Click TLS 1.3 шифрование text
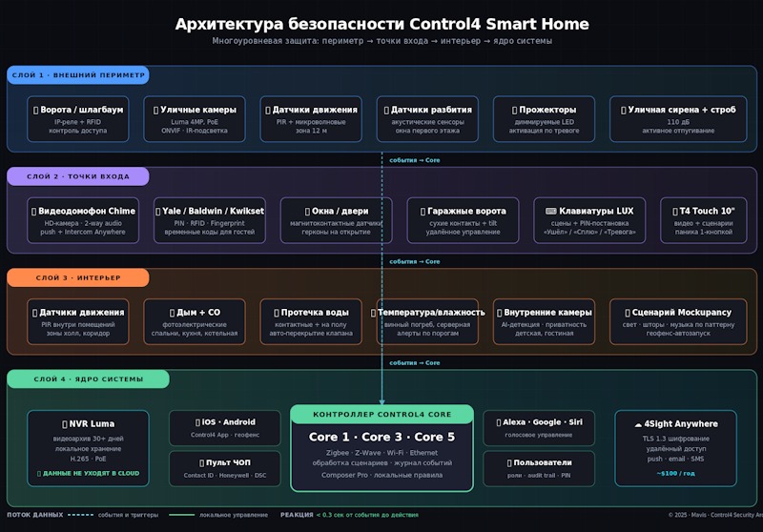This screenshot has height=532, width=763. coord(675,439)
